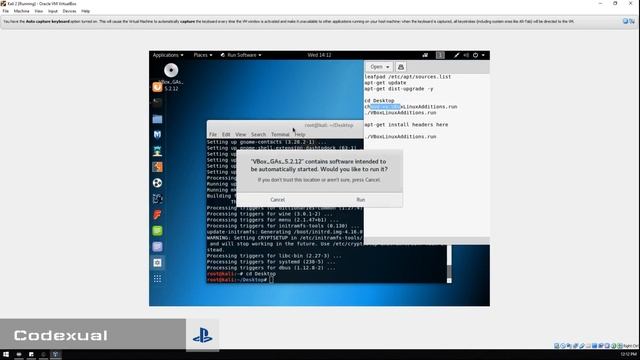This screenshot has width=640, height=360.
Task: Click the Windows taskbar clock
Action: (629, 354)
